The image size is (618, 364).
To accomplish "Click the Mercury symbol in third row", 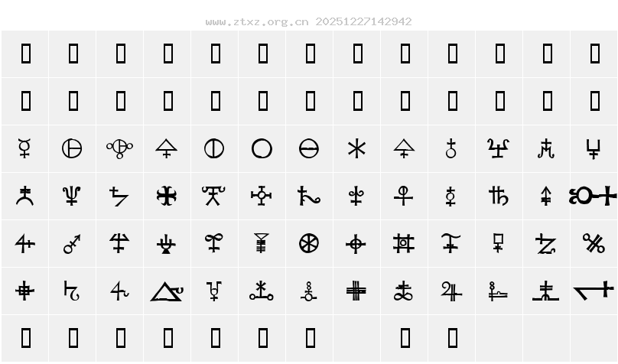I will tap(24, 148).
